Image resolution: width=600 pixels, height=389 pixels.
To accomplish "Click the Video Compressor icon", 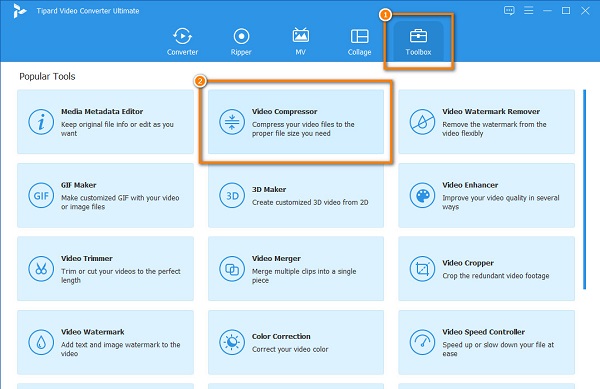I will click(232, 122).
